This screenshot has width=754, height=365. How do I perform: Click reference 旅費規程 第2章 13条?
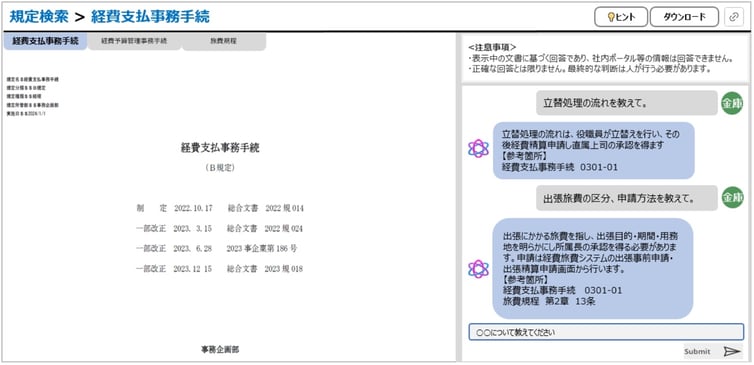point(550,302)
